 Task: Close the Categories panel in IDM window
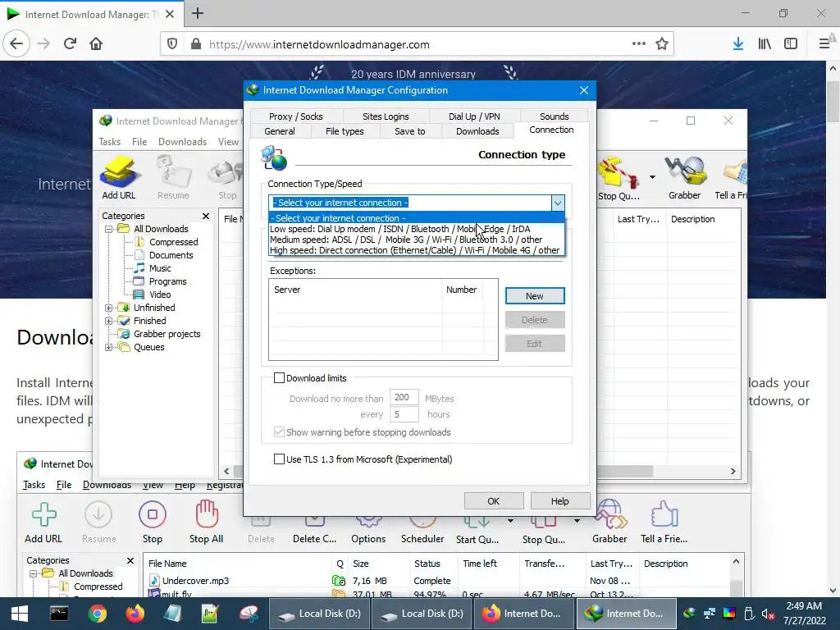(206, 216)
